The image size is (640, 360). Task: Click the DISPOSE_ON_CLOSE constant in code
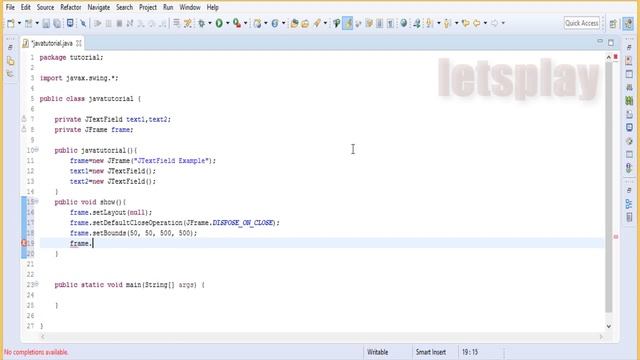243,222
